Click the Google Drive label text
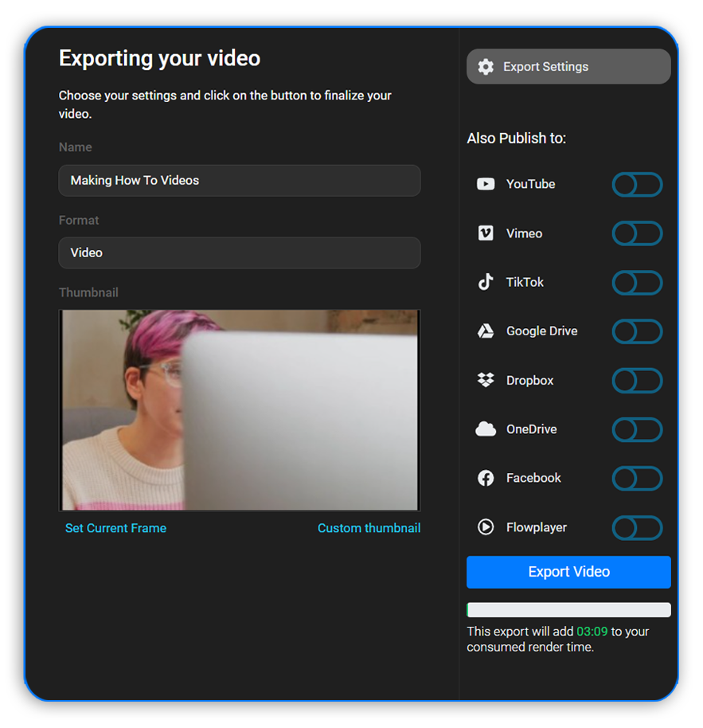Viewport: 703px width, 728px height. (541, 331)
